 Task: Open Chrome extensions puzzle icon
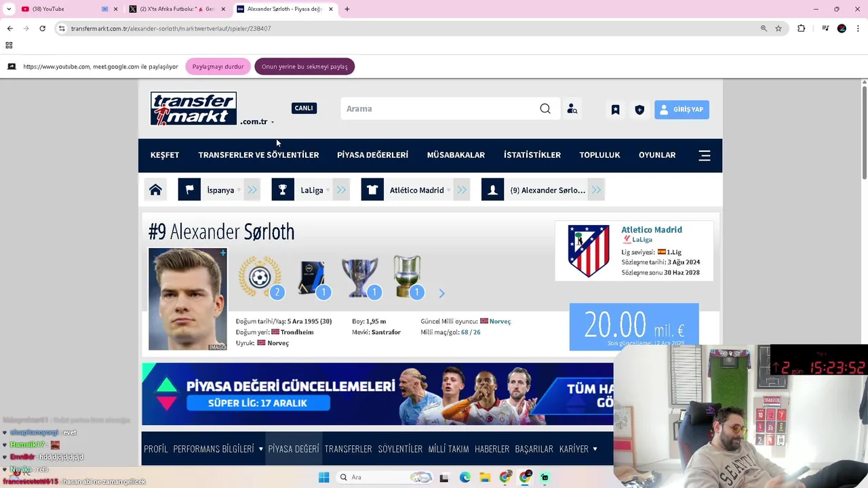coord(802,28)
